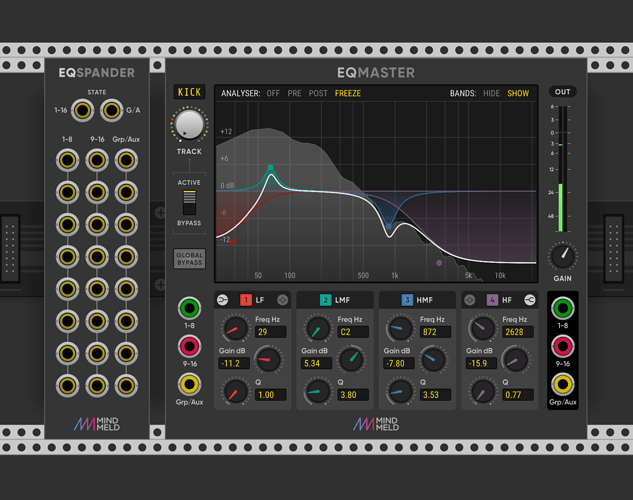Click the yellow Grp/Aux output jack
The height and width of the screenshot is (500, 633).
point(562,385)
